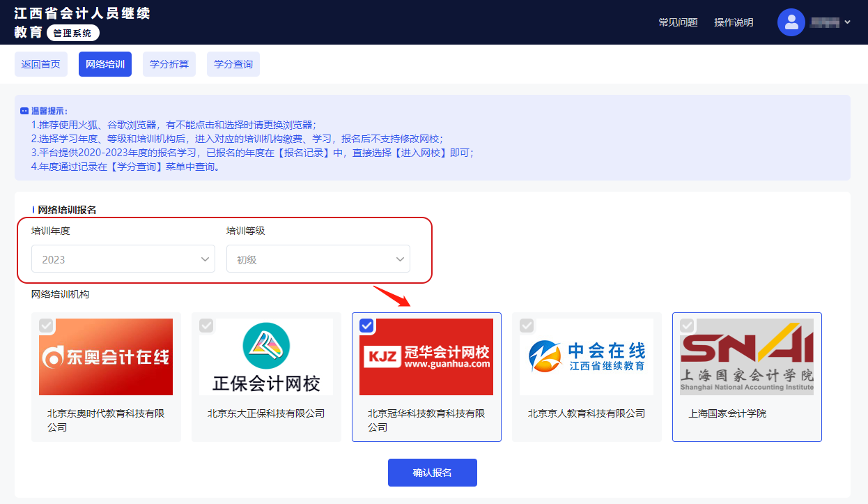Check the 东奥会计在线 checkbox
The width and height of the screenshot is (868, 504).
[46, 326]
